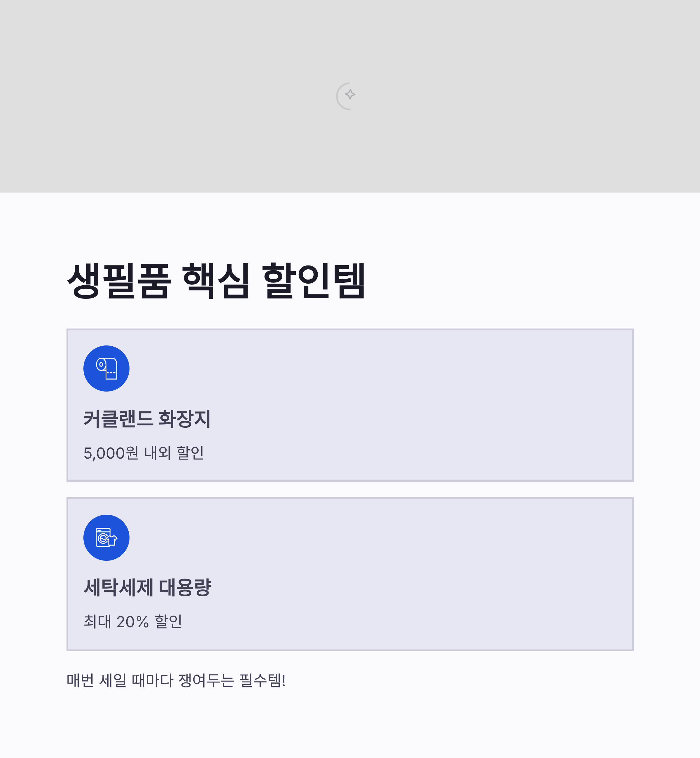Open the 커클랜드 화장지 title link
700x758 pixels.
coord(147,419)
